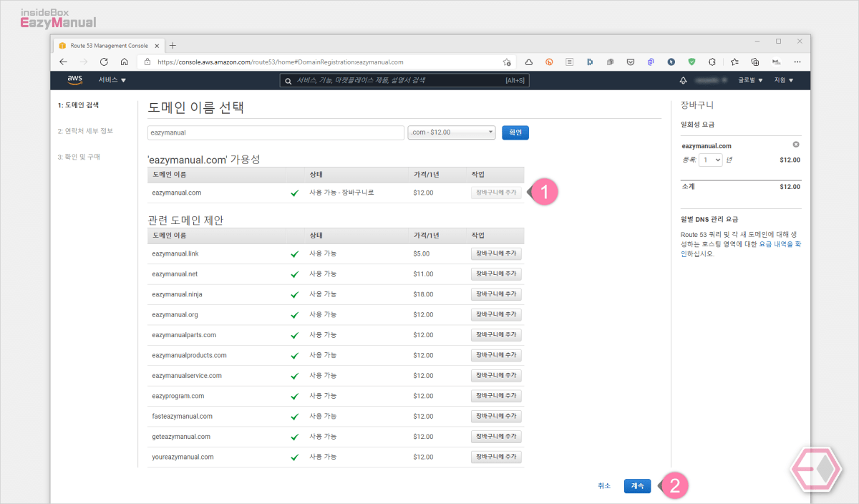Go back with the browser back arrow

click(x=63, y=62)
